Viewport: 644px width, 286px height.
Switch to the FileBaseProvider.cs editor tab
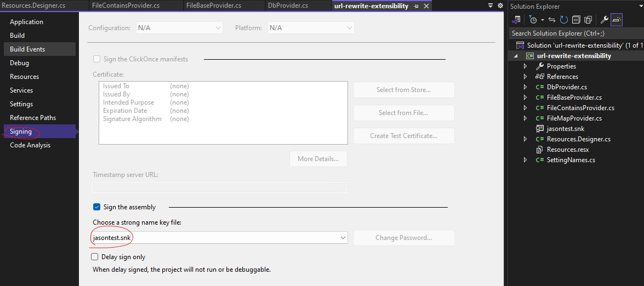(x=214, y=5)
